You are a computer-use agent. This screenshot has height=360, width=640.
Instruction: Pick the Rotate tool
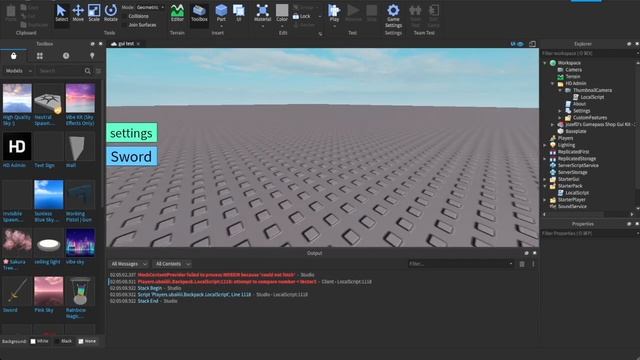point(111,13)
